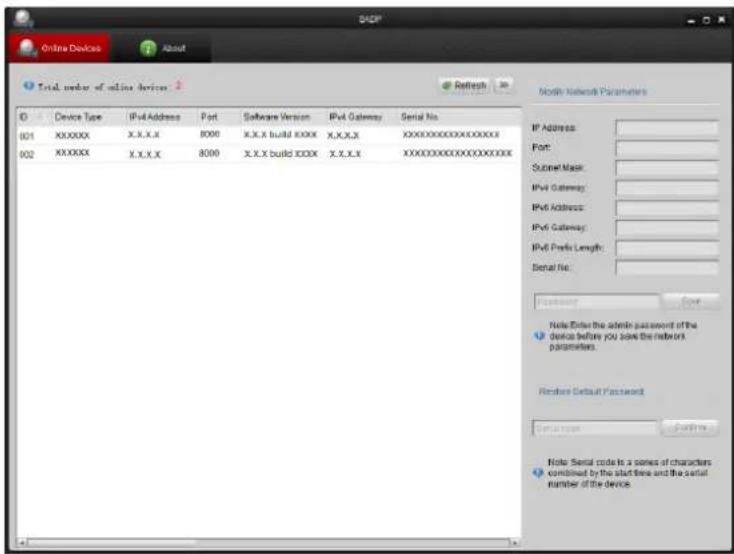Focus the Subnet Mask input field
This screenshot has width=734, height=554.
[x=667, y=168]
